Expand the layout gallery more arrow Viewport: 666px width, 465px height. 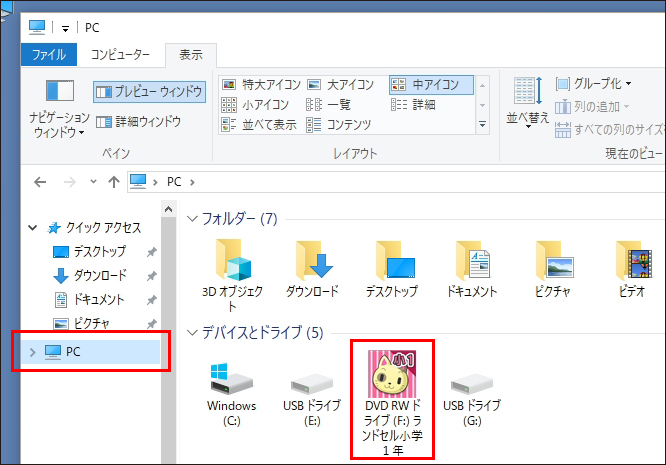pyautogui.click(x=483, y=124)
